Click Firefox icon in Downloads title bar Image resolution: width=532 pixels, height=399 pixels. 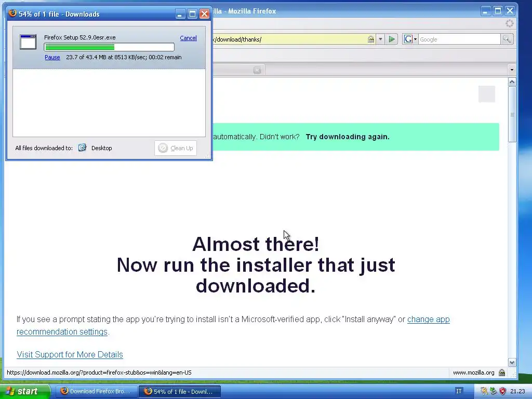[12, 13]
